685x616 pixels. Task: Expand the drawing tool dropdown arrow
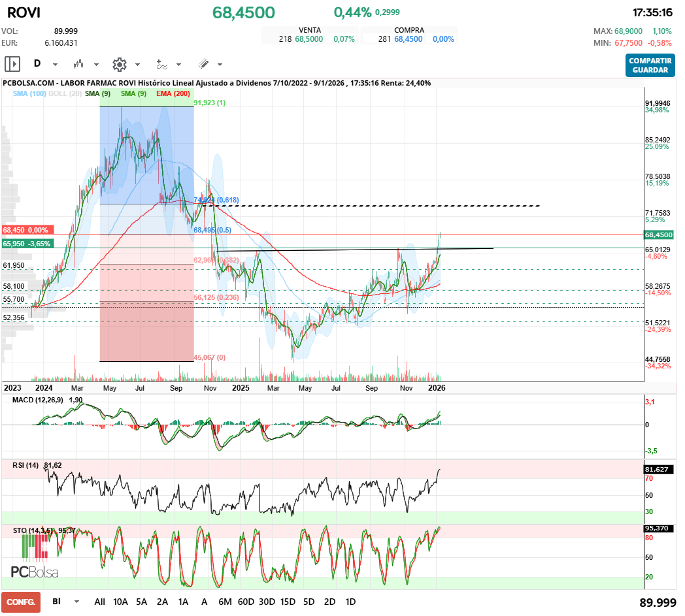click(220, 65)
